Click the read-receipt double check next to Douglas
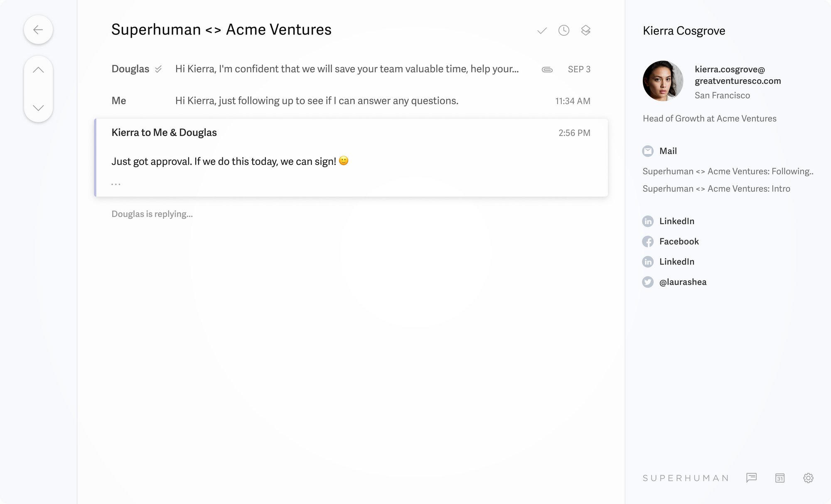Screen dimensions: 831x504 click(158, 69)
